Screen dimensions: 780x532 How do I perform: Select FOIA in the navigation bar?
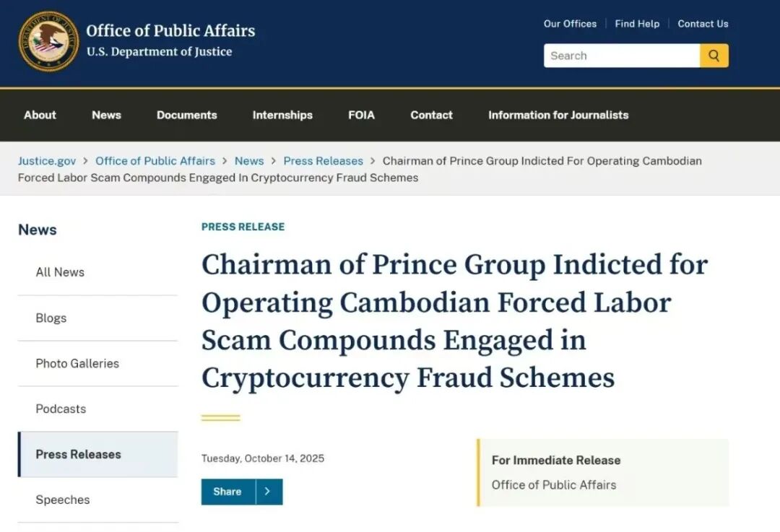(361, 115)
